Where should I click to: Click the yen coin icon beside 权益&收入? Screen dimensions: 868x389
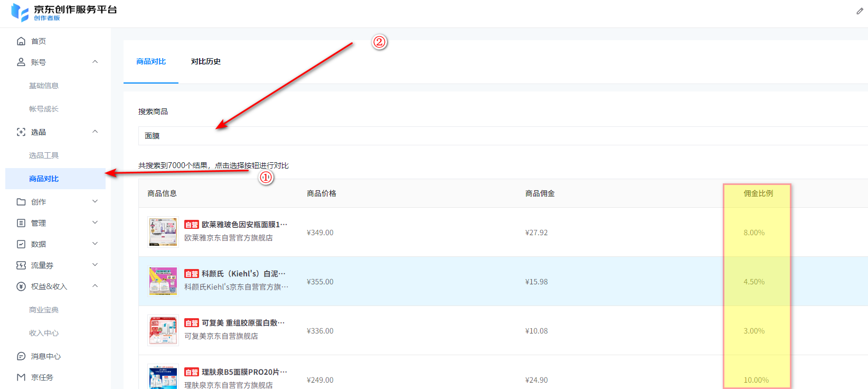click(x=21, y=286)
